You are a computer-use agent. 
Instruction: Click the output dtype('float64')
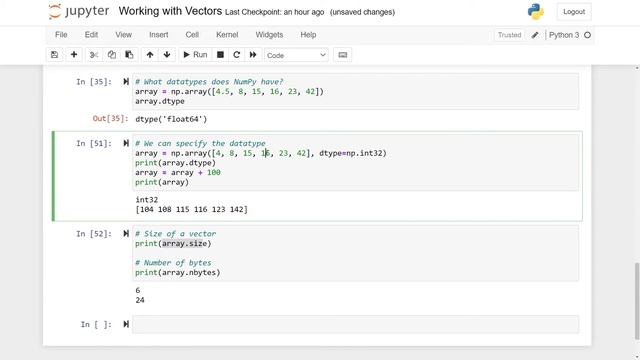coord(171,119)
